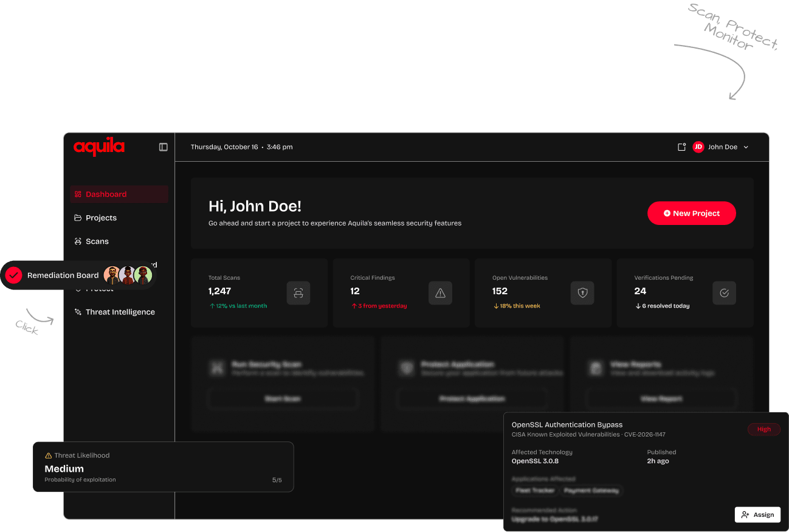Click the 'Hi, John Doe!' heading
This screenshot has width=789, height=532.
pos(255,207)
